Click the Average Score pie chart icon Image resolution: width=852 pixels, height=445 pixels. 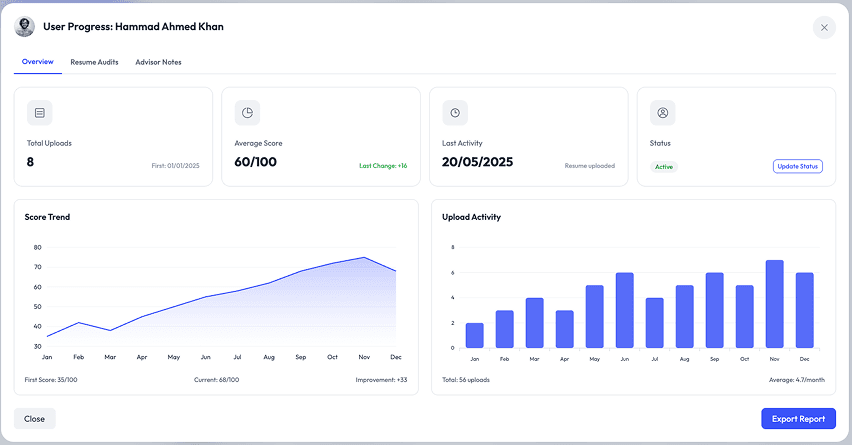(x=247, y=113)
